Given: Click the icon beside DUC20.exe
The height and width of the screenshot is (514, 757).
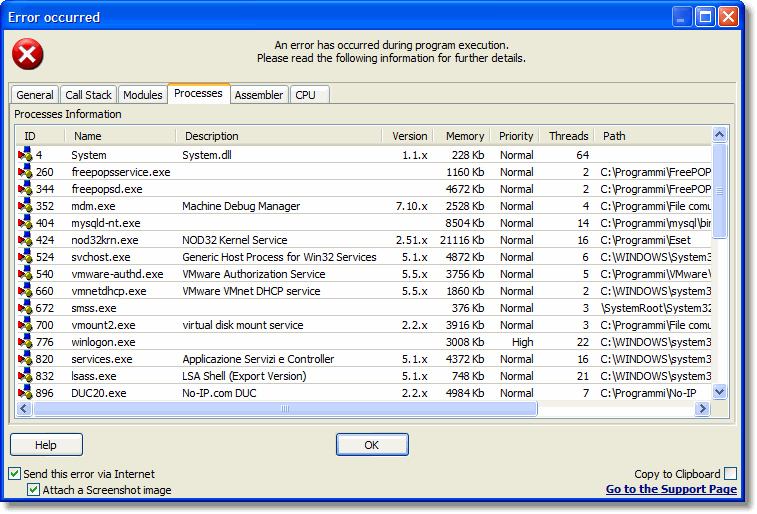Looking at the screenshot, I should click(25, 392).
